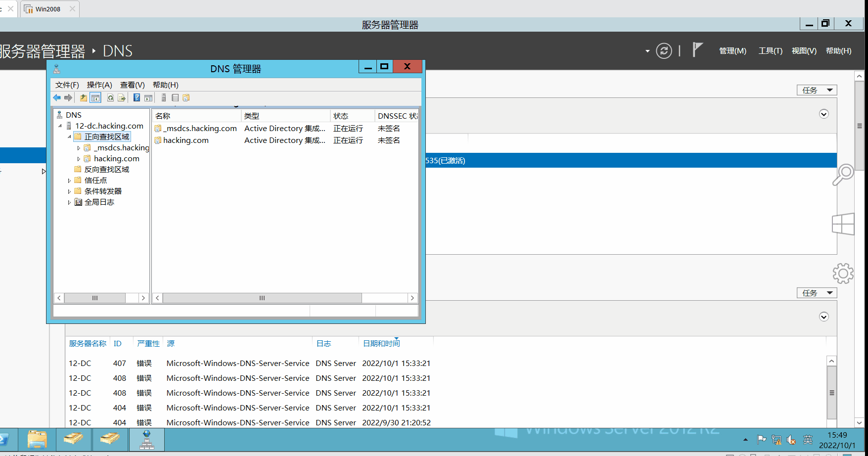Open the 帮助(H) menu in DNS Manager
Screen dimensions: 868x456
(166, 85)
